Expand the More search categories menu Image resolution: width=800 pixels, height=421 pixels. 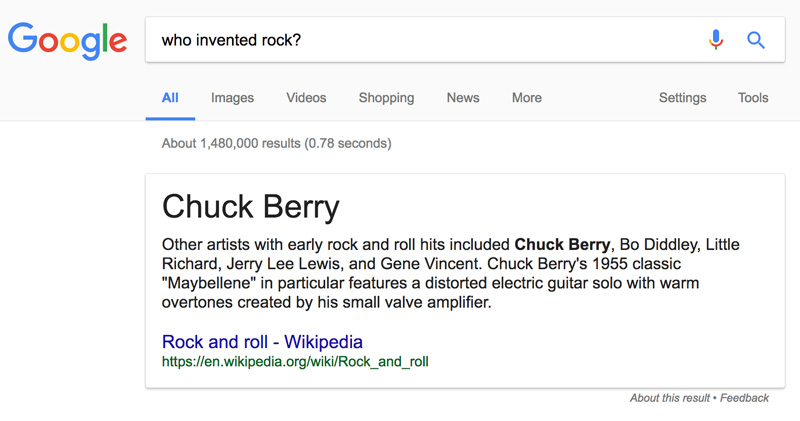[x=526, y=98]
